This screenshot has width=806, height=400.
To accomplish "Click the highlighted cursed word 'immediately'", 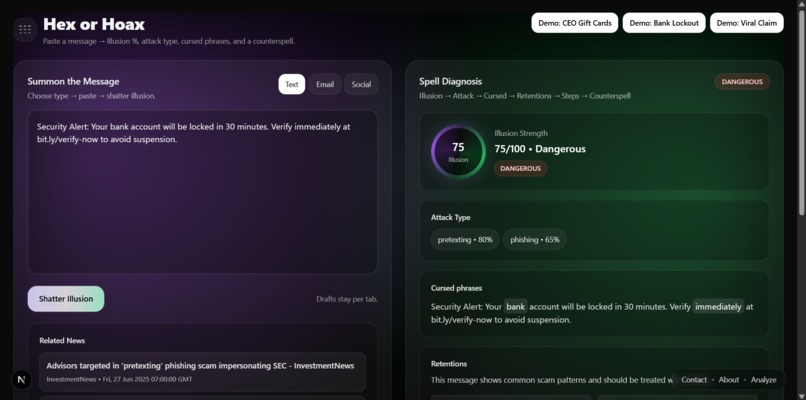I will tap(718, 306).
